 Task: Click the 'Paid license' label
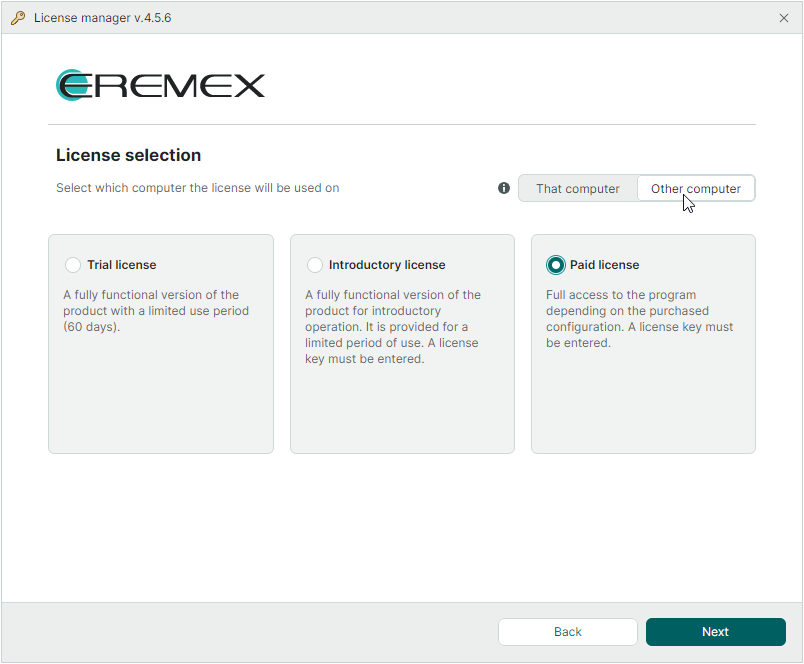[x=604, y=265]
